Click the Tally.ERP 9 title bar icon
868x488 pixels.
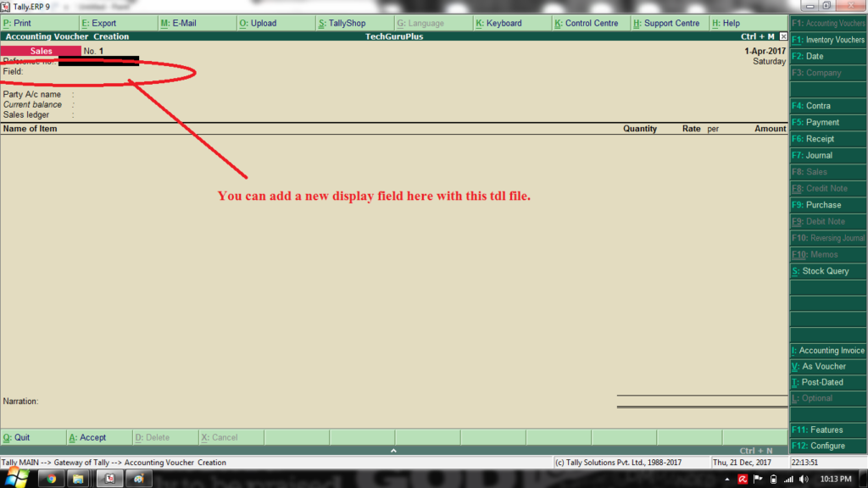(5, 6)
